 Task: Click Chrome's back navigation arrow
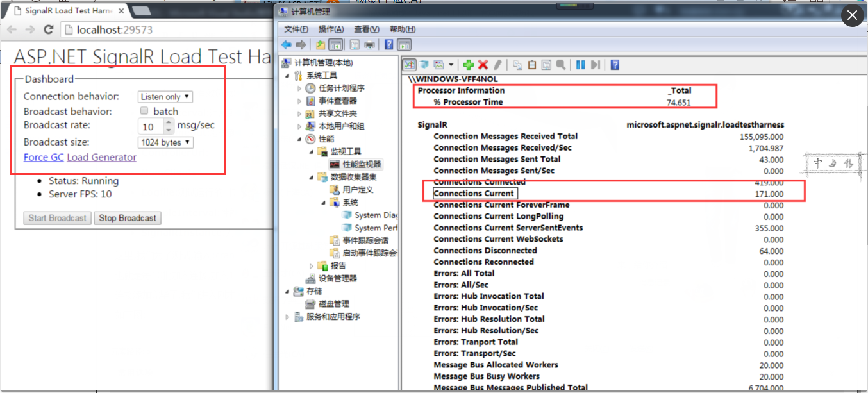pos(12,29)
